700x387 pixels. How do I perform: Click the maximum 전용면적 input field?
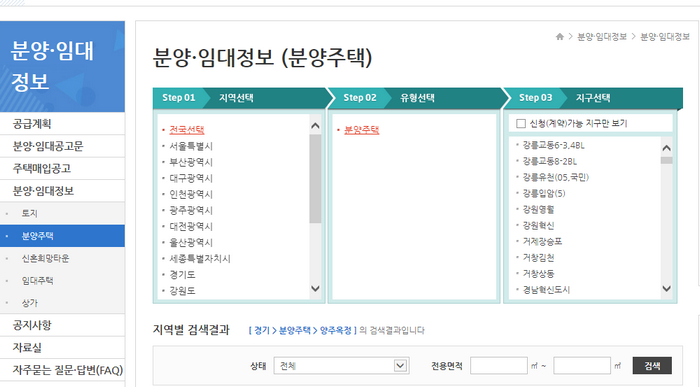[x=582, y=366]
